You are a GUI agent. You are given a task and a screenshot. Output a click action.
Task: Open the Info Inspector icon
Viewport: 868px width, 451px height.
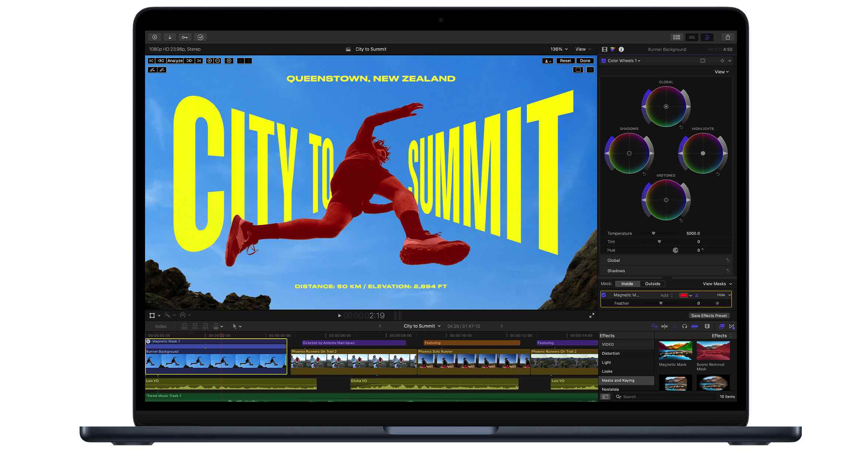[621, 49]
